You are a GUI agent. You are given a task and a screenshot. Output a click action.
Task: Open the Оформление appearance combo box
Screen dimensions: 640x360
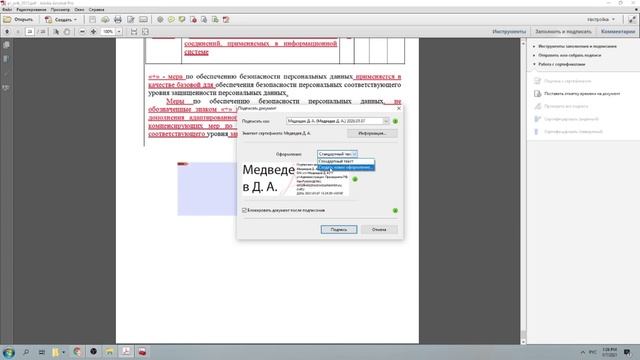click(x=337, y=154)
